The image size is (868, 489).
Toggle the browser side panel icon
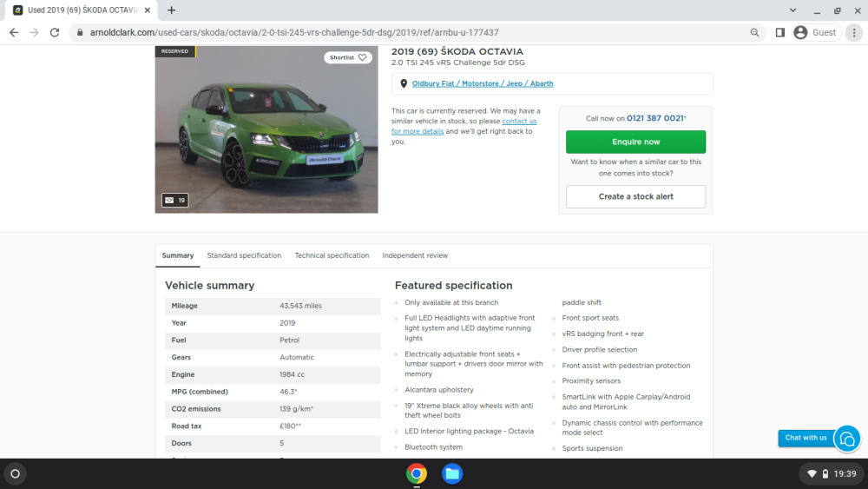point(780,33)
